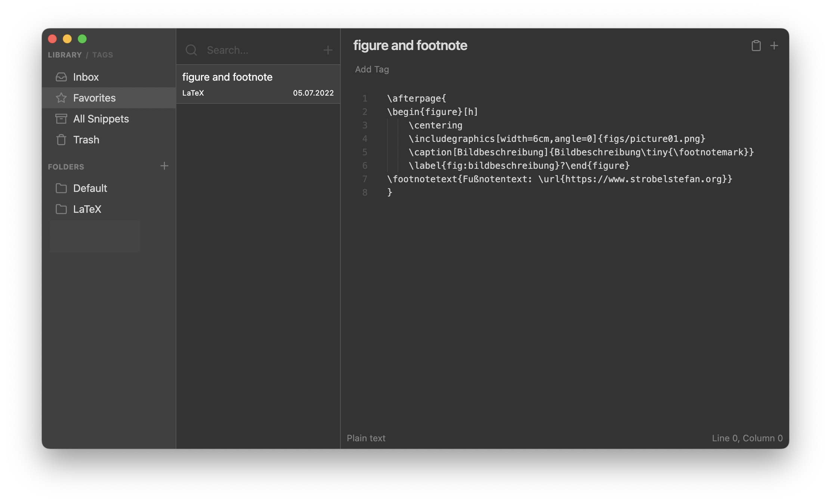Select the Favorites star in the library
The width and height of the screenshot is (831, 504).
coord(62,98)
